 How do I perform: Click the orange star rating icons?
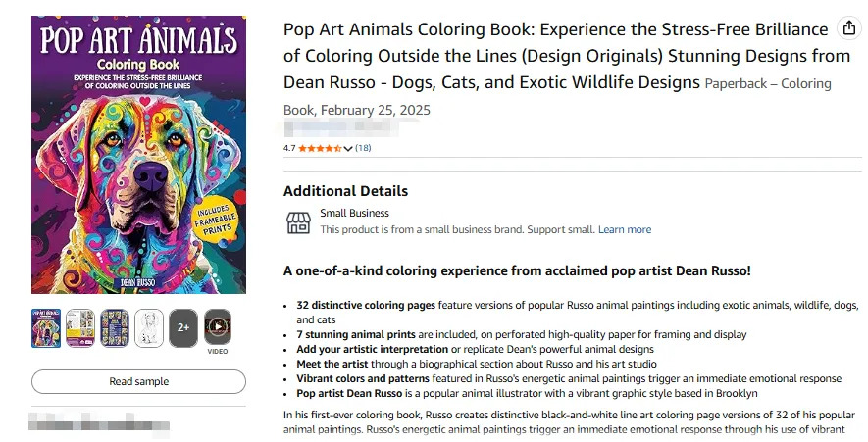point(319,148)
